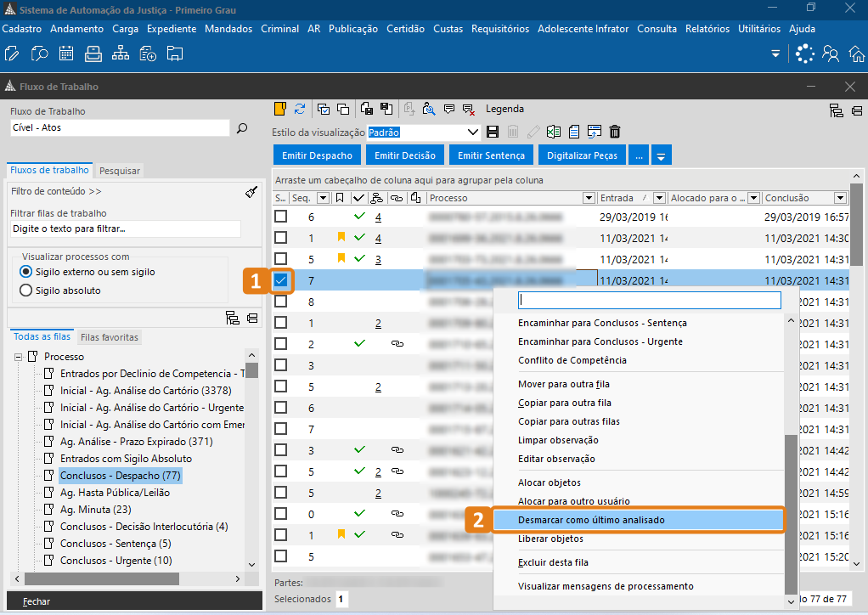This screenshot has height=615, width=868.
Task: Select 'Sigilo externo ou sem sigilo' radio button
Action: 25,272
